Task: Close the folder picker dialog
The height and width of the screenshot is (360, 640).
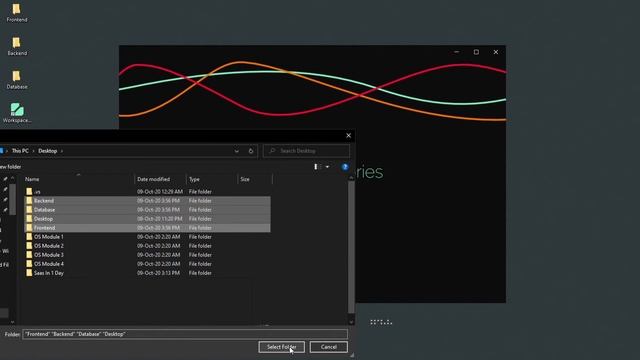Action: point(348,136)
